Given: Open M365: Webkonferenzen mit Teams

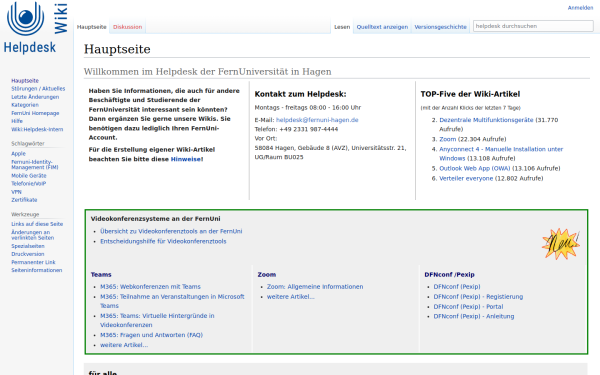Looking at the screenshot, I should [150, 287].
